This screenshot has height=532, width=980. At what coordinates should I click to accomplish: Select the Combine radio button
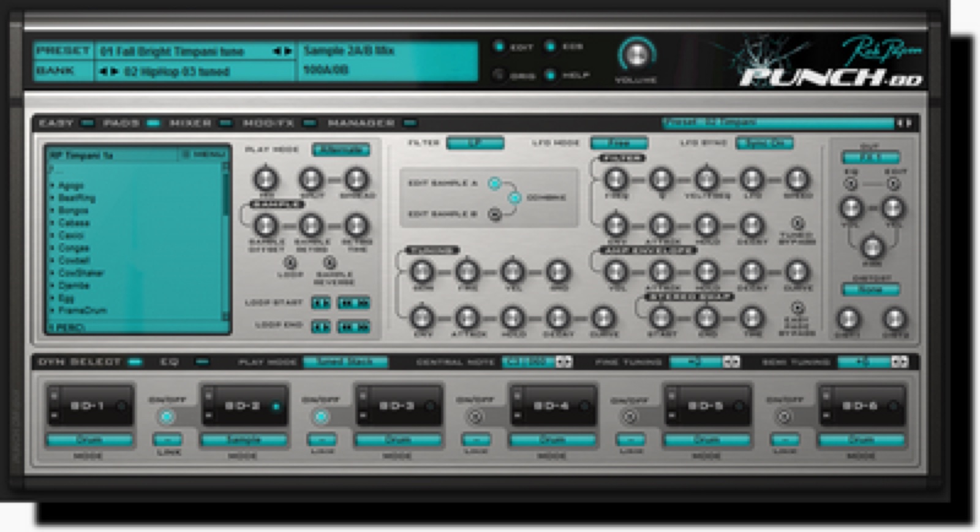coord(514,197)
